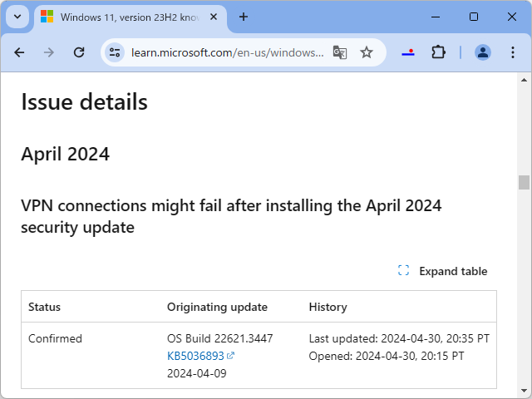Bookmark this page with the star
This screenshot has height=399, width=532.
pyautogui.click(x=367, y=52)
